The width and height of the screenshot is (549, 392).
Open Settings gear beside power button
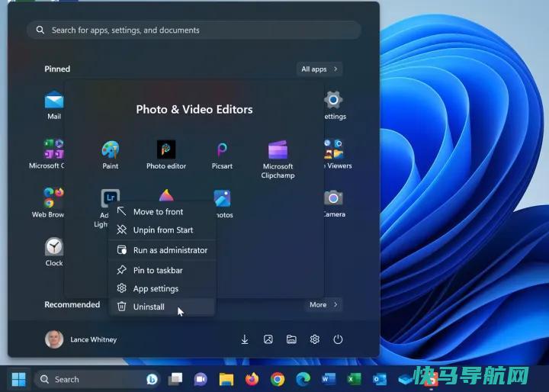[314, 339]
